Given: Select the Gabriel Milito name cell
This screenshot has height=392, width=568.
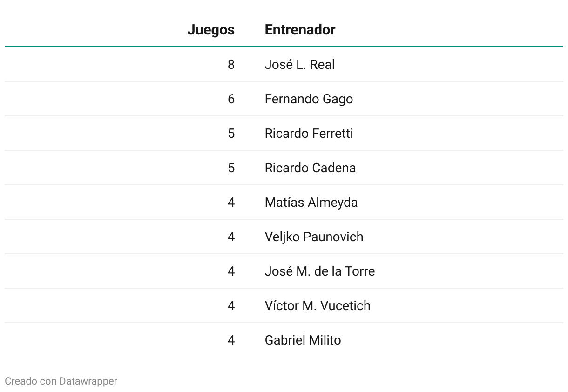Looking at the screenshot, I should tap(303, 340).
